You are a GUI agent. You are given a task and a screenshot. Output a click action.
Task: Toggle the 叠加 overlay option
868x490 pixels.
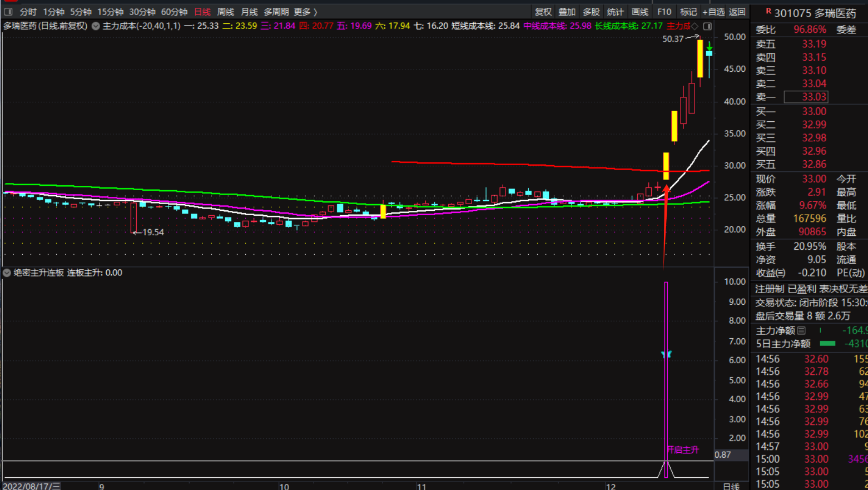point(567,12)
